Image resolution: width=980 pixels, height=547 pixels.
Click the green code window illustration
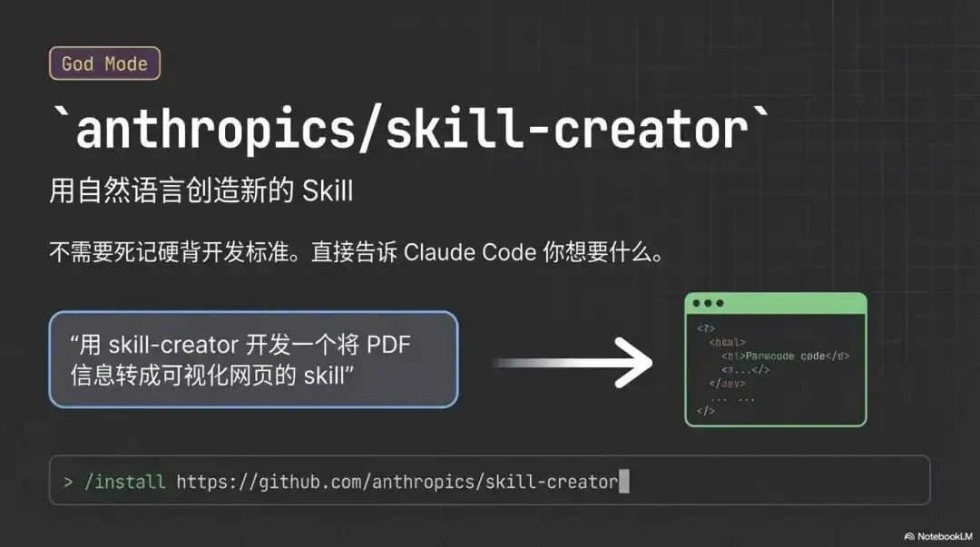pos(776,359)
